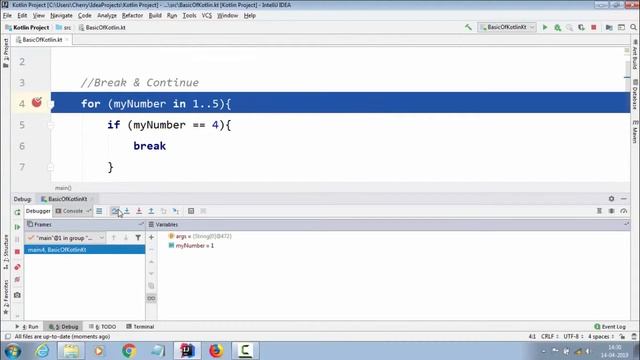The height and width of the screenshot is (360, 640).
Task: Click the red Stop icon in the top toolbar
Action: tap(594, 27)
